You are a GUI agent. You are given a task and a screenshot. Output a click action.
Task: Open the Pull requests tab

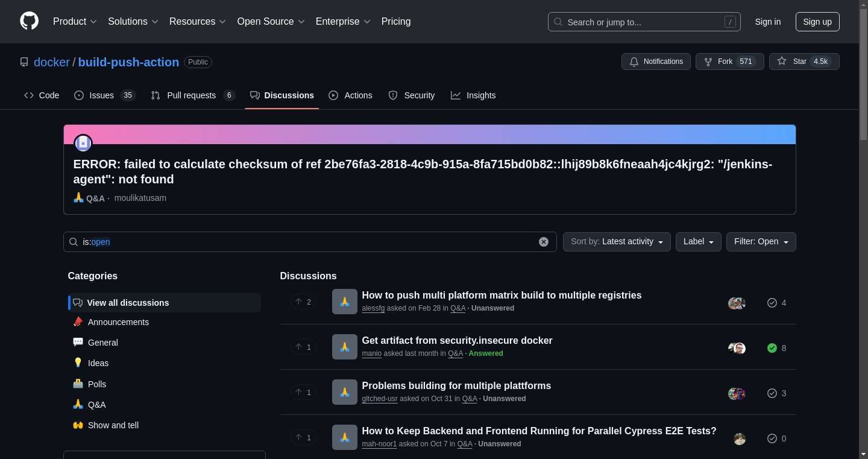coord(192,95)
